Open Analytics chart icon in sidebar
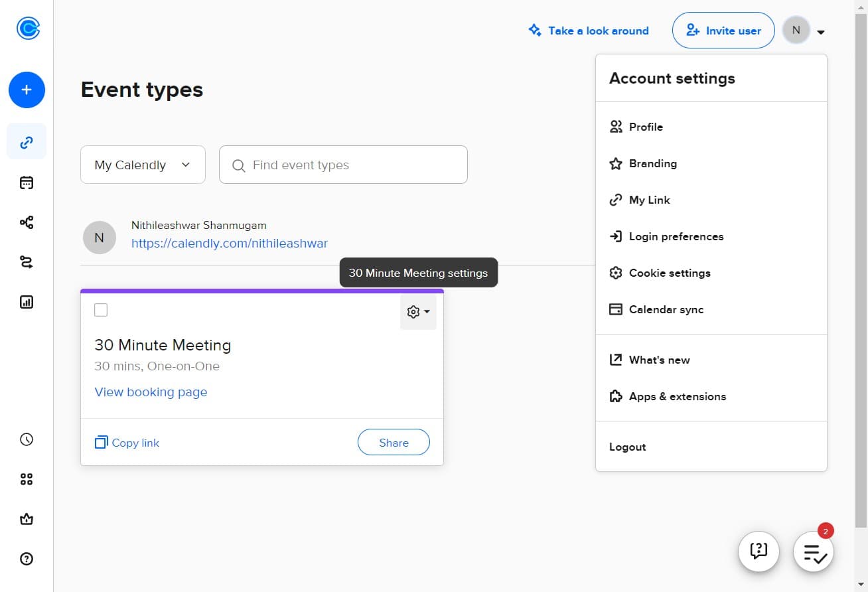 pos(27,302)
